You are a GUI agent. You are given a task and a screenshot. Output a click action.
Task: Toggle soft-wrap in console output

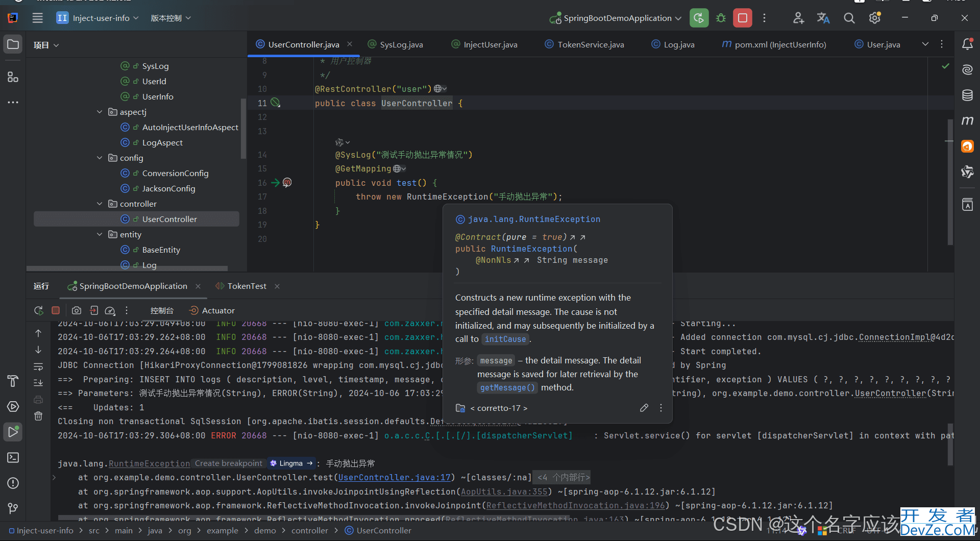[x=38, y=366]
